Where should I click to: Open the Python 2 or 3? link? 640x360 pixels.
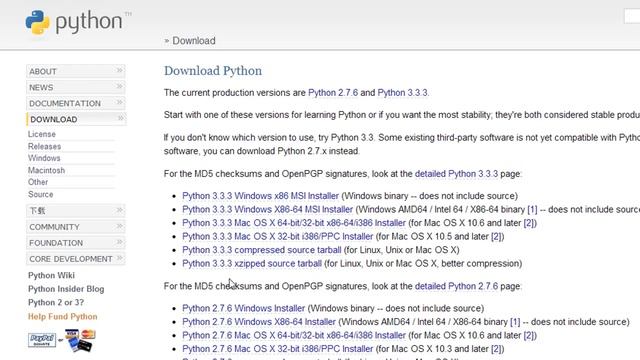pyautogui.click(x=56, y=302)
